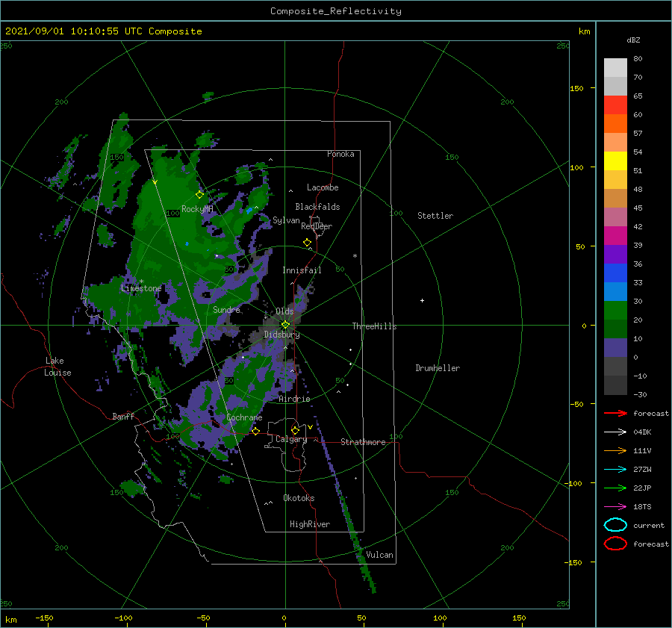Click the Sundre town label

(226, 309)
